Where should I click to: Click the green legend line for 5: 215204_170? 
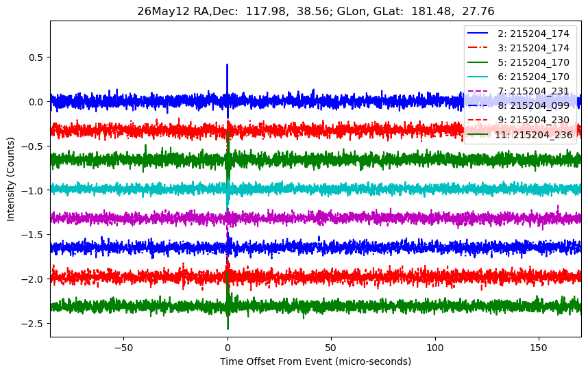[x=478, y=62]
